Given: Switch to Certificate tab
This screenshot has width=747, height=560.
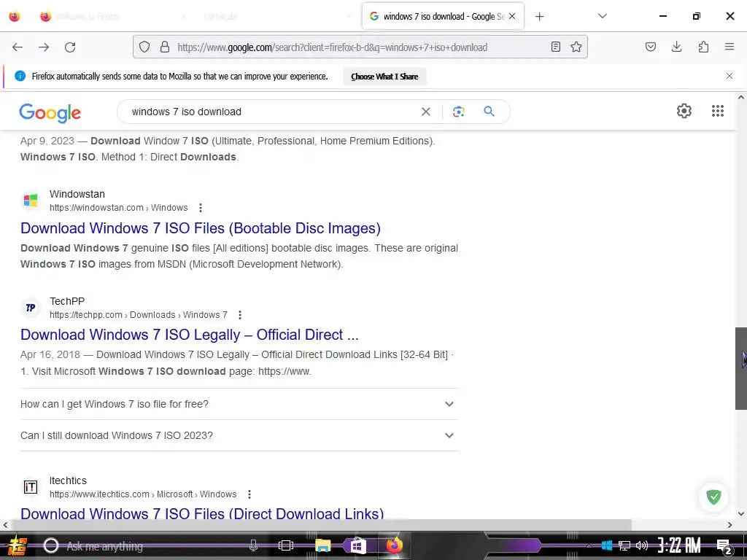Looking at the screenshot, I should [x=275, y=17].
